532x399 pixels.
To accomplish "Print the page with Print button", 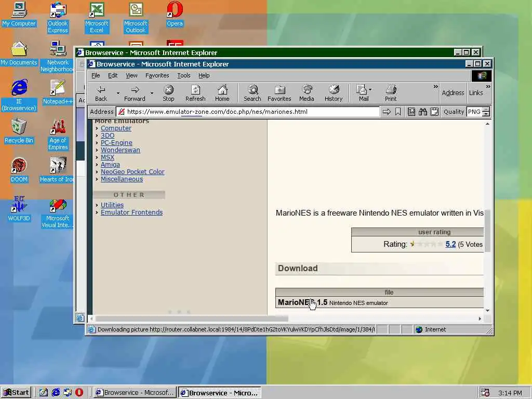I will (391, 93).
